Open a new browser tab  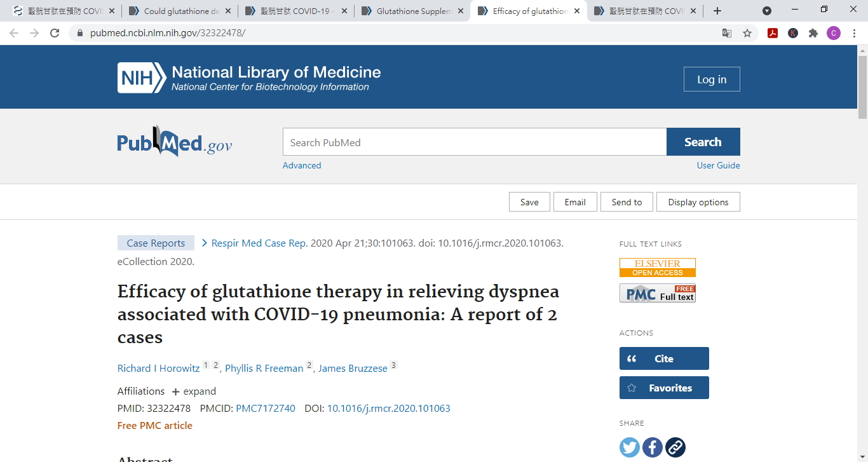[717, 11]
